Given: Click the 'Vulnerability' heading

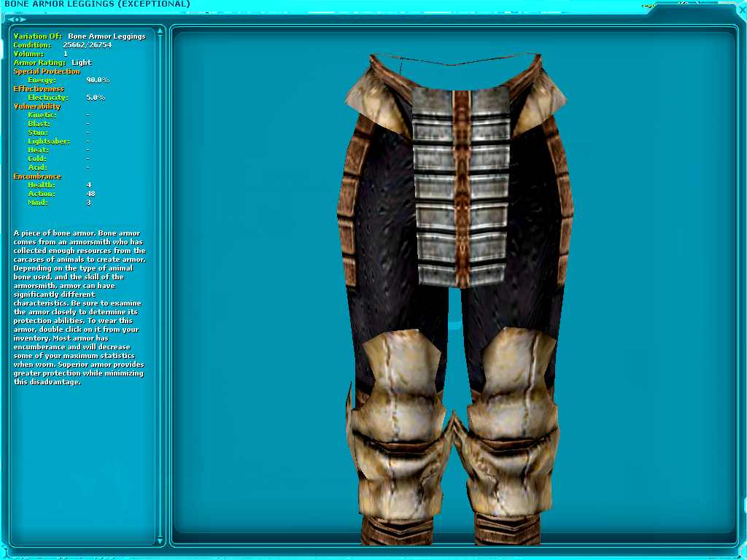Looking at the screenshot, I should pyautogui.click(x=37, y=106).
